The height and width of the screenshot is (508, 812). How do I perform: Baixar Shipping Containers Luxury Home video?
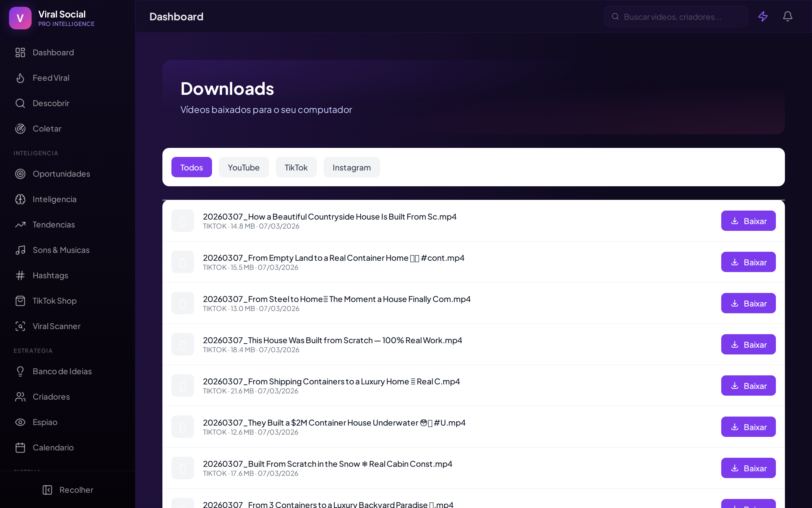tap(748, 386)
